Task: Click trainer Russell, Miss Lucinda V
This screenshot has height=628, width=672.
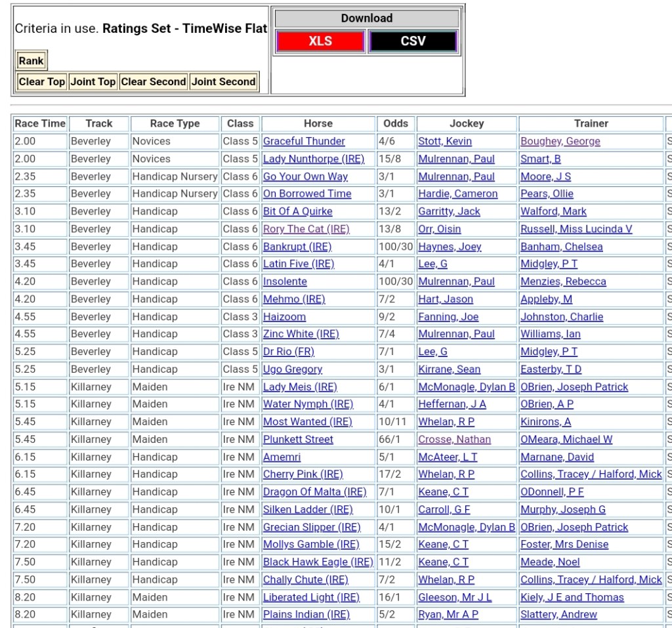Action: 576,229
